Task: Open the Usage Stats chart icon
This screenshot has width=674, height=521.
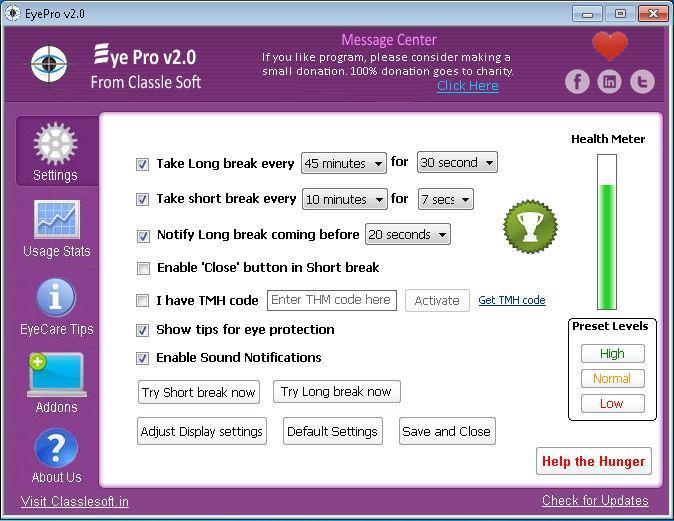Action: tap(56, 220)
